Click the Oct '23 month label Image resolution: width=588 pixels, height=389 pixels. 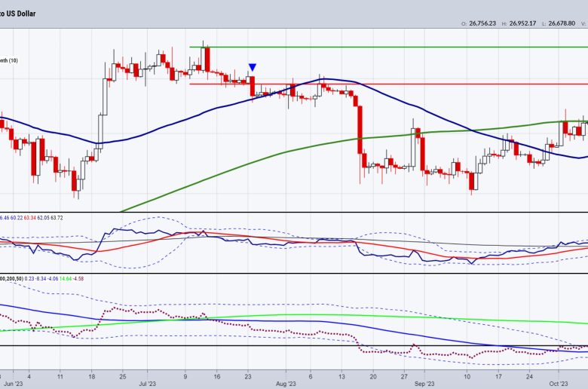(x=559, y=384)
